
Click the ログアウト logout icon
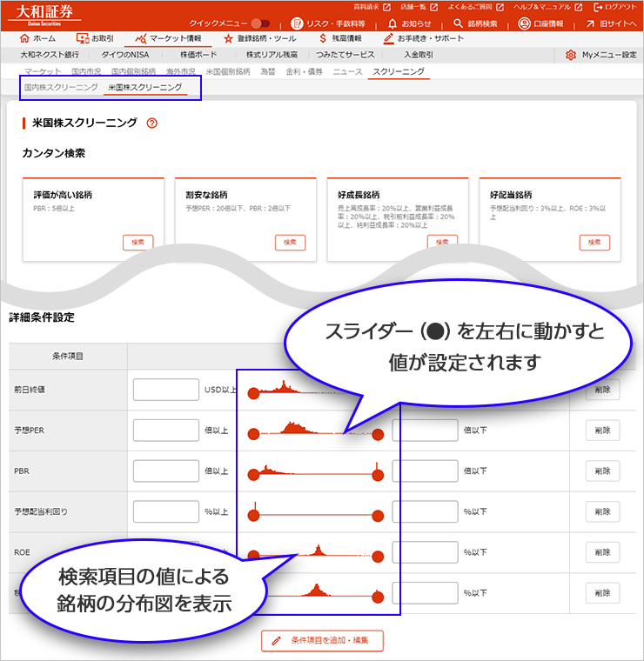[x=598, y=7]
